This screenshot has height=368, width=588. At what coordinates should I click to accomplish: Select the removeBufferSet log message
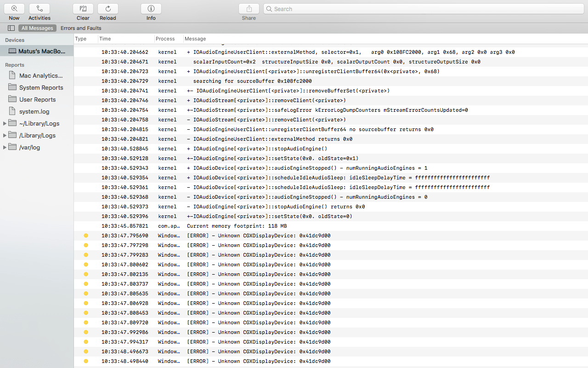[288, 91]
